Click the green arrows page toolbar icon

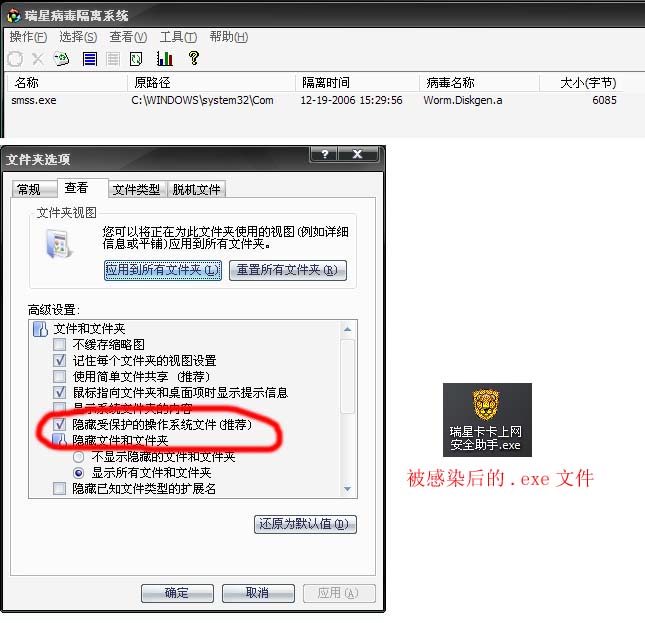(x=136, y=59)
